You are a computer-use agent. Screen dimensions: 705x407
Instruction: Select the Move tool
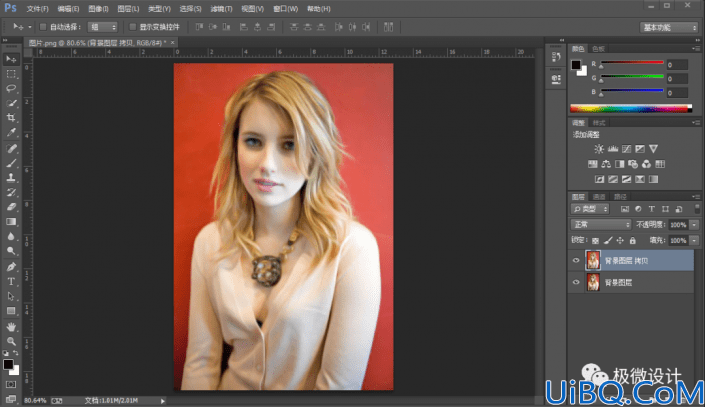(x=11, y=59)
